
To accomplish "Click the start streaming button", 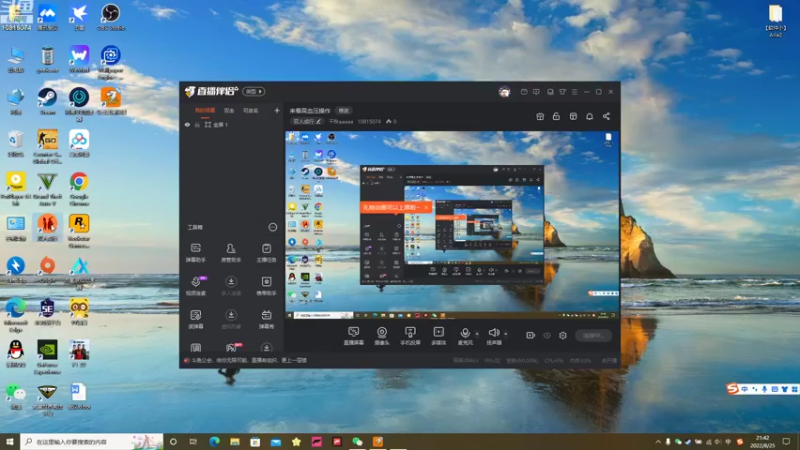I will tap(594, 335).
